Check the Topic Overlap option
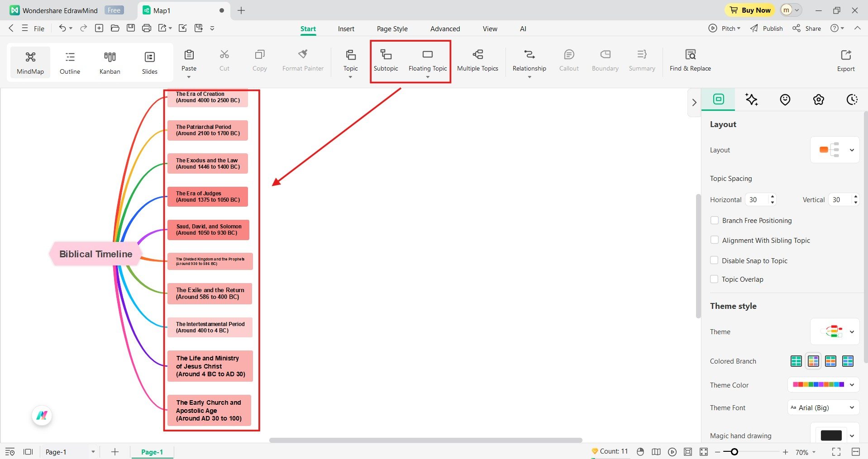The image size is (868, 459). (714, 279)
